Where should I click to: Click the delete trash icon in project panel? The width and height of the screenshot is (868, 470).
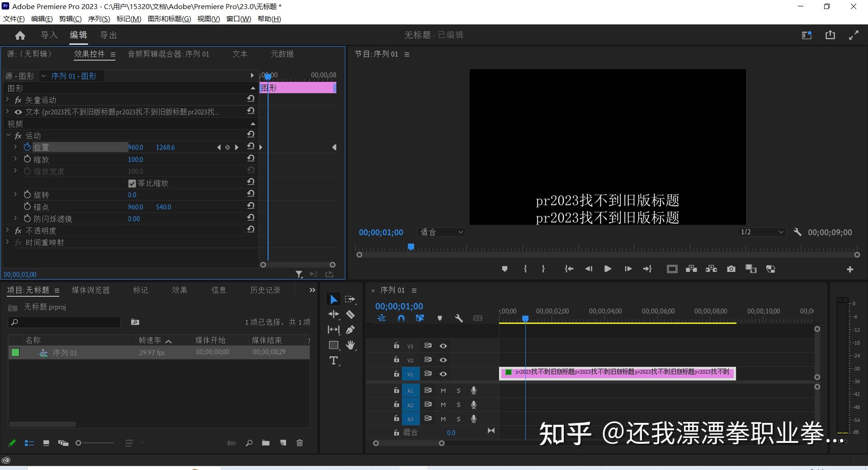pos(299,443)
